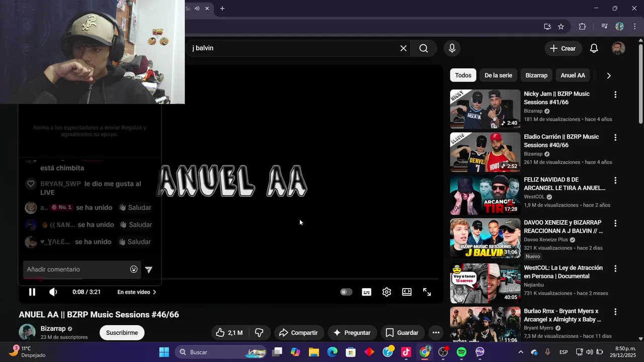Screen dimensions: 644x362
Task: Toggle subtitles with the captions icon
Action: 367,292
